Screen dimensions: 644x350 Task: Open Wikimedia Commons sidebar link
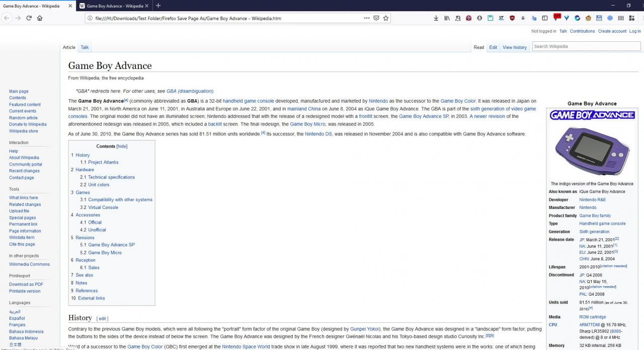coord(29,264)
